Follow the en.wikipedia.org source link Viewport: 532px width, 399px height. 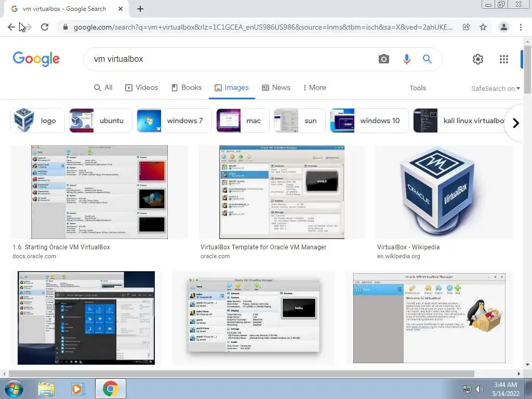click(398, 256)
